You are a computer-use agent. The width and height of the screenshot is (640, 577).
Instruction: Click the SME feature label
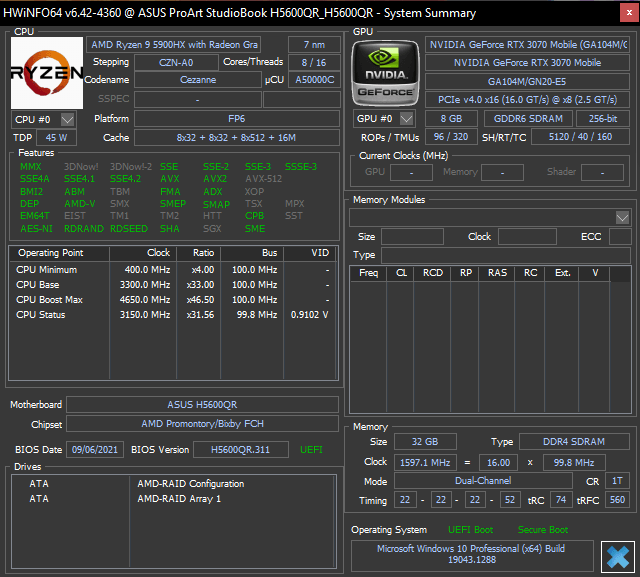pos(255,229)
